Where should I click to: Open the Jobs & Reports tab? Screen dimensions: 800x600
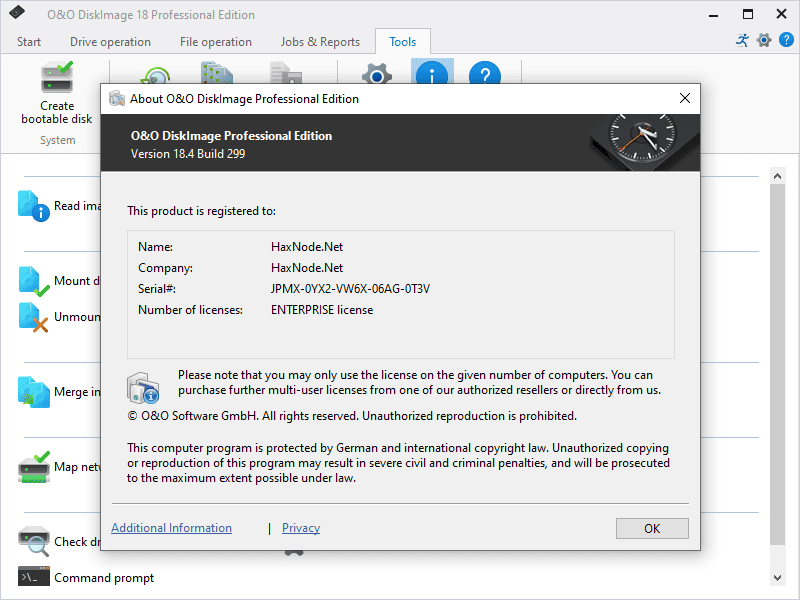[x=320, y=42]
